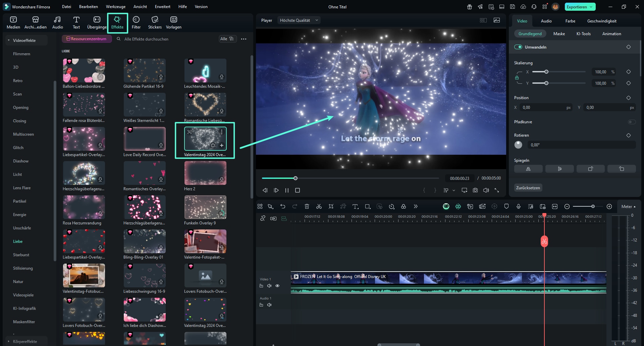644x346 pixels.
Task: Enable the Pfadkurve toggle
Action: click(632, 122)
